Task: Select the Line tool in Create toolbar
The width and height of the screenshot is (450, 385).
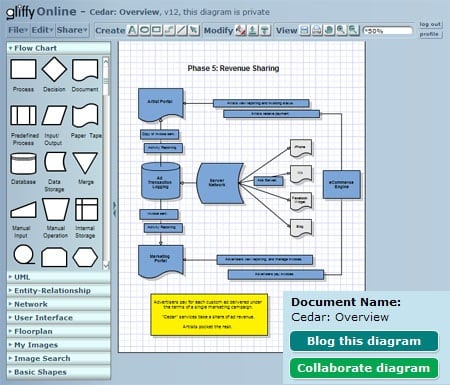Action: point(181,30)
